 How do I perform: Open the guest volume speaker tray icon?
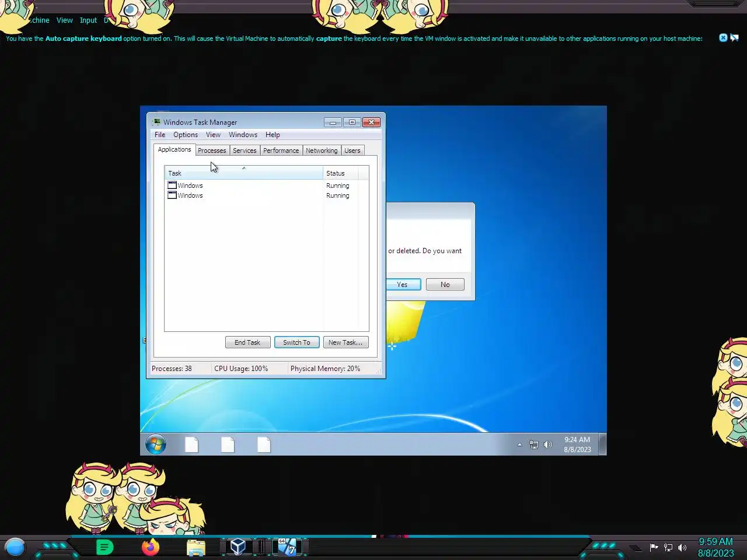coord(547,444)
